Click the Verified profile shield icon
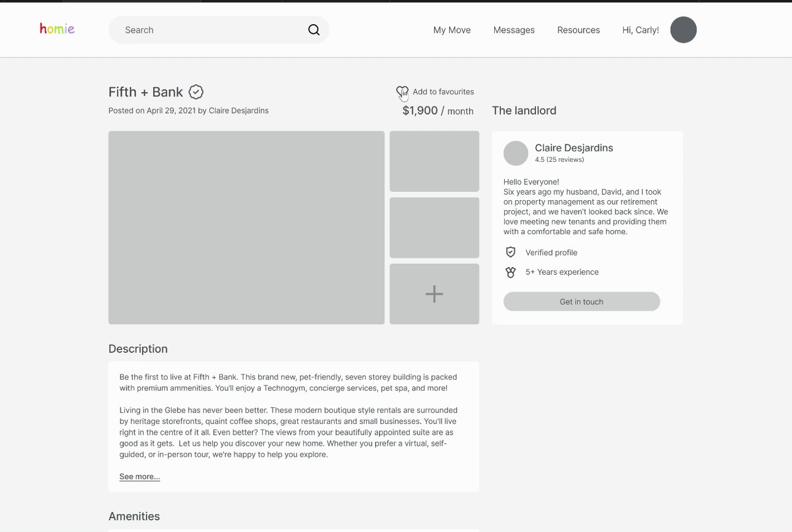 tap(511, 252)
